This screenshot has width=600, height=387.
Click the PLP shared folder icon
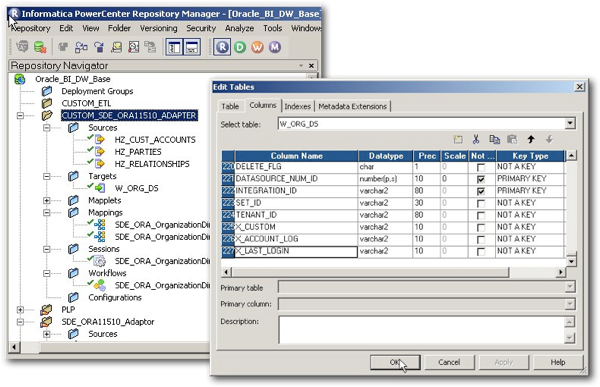(46, 309)
